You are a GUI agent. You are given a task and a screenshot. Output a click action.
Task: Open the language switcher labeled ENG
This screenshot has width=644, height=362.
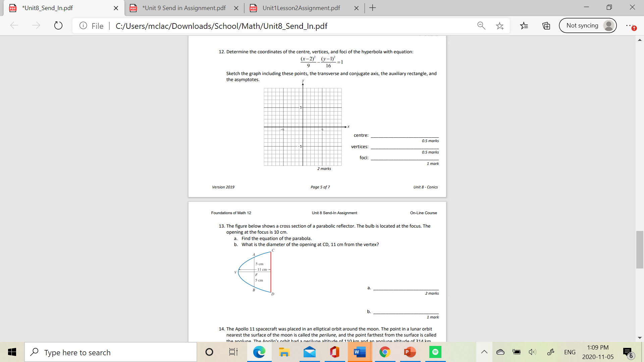click(570, 352)
